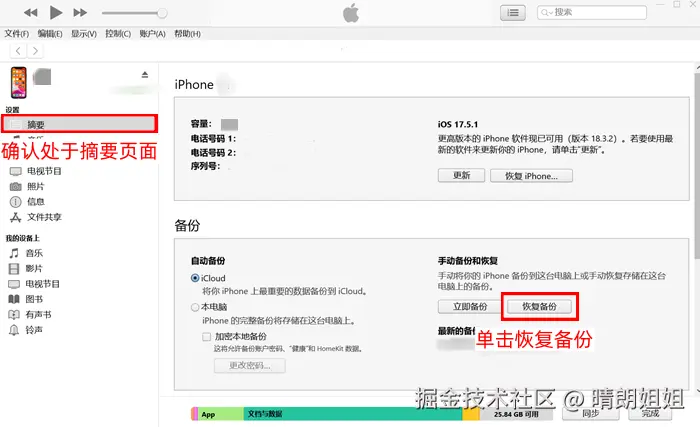This screenshot has width=700, height=427.
Task: Click the film strip icon for 影片
Action: 14,268
